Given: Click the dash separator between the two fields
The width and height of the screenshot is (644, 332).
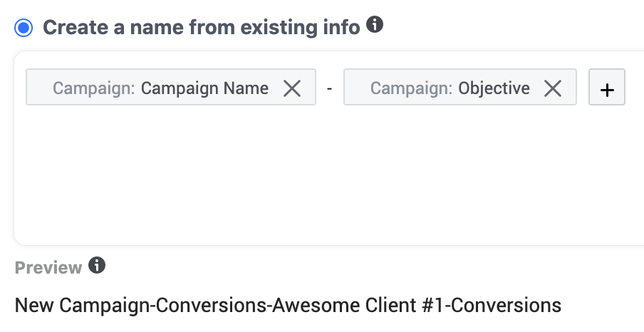Looking at the screenshot, I should click(329, 88).
